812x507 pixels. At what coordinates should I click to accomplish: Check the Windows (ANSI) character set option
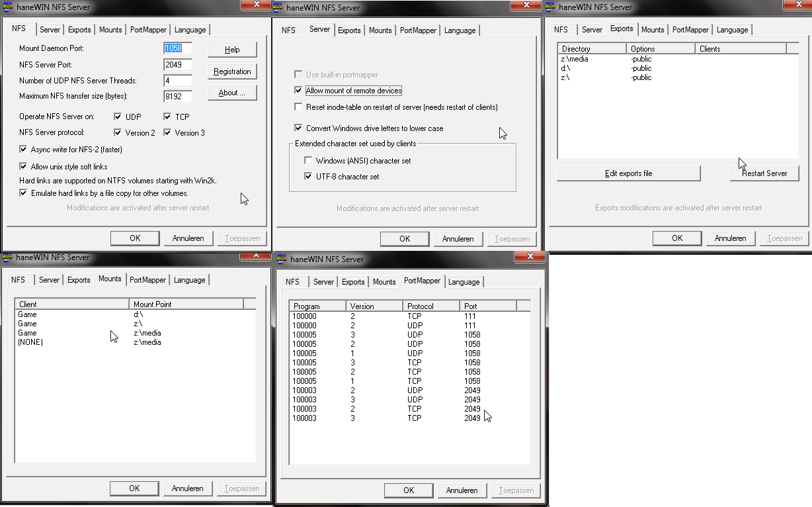tap(308, 160)
